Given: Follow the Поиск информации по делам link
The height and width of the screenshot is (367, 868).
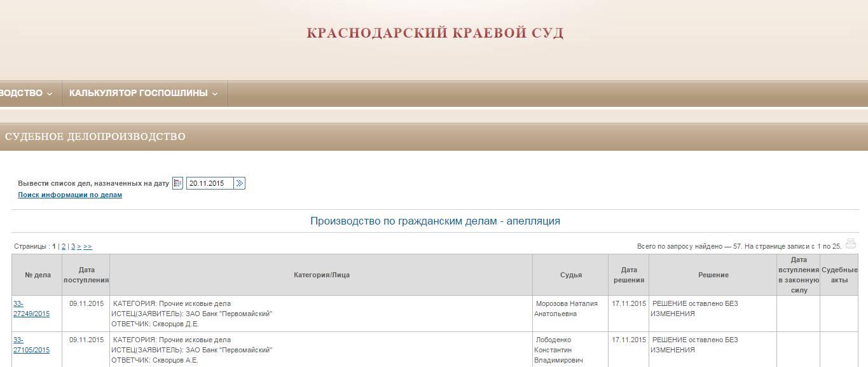Looking at the screenshot, I should (69, 194).
